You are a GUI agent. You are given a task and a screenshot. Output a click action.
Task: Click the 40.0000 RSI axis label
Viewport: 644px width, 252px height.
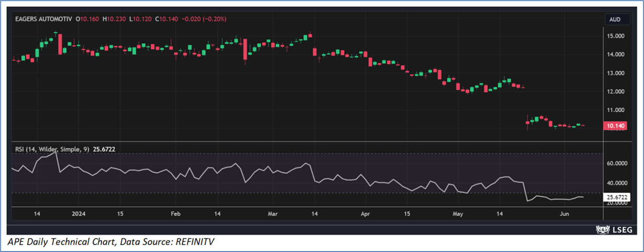pos(618,183)
